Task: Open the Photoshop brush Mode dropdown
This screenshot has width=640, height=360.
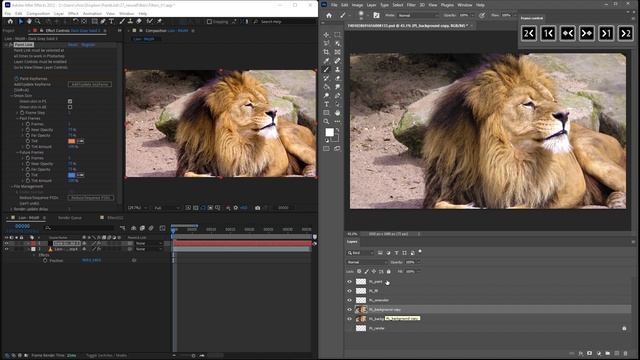Action: click(x=417, y=16)
